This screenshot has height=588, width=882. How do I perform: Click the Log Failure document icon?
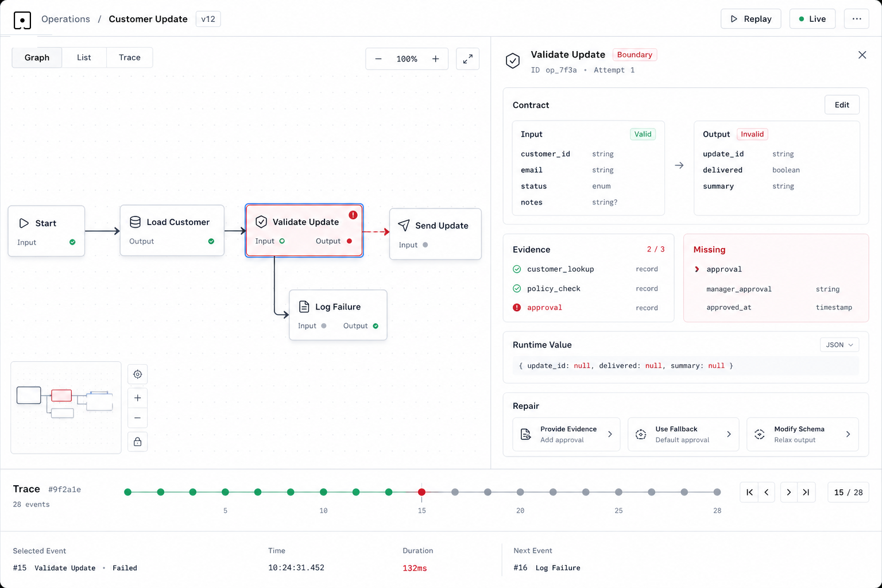(x=304, y=307)
